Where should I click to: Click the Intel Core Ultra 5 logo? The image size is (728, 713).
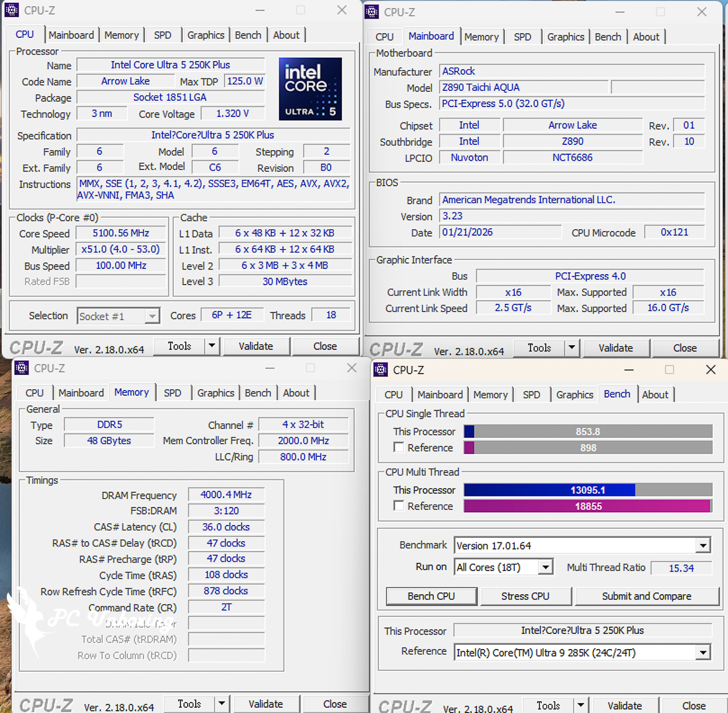[310, 89]
